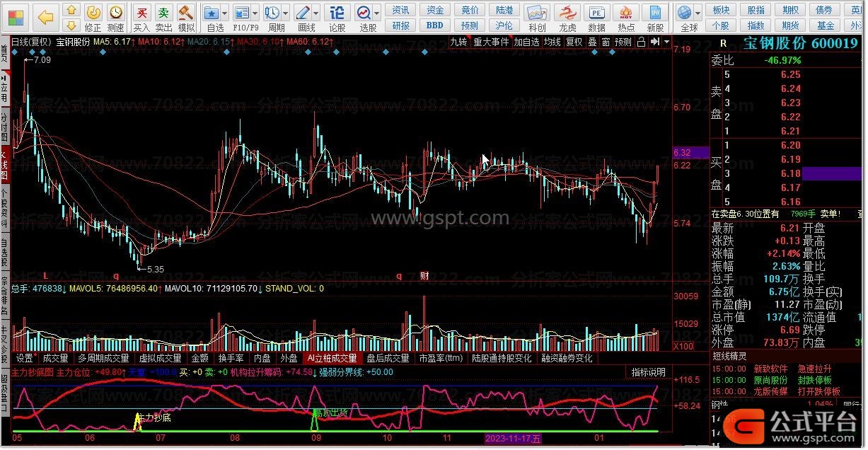This screenshot has height=450, width=868.
Task: Click the 资讯 news button
Action: (x=401, y=10)
